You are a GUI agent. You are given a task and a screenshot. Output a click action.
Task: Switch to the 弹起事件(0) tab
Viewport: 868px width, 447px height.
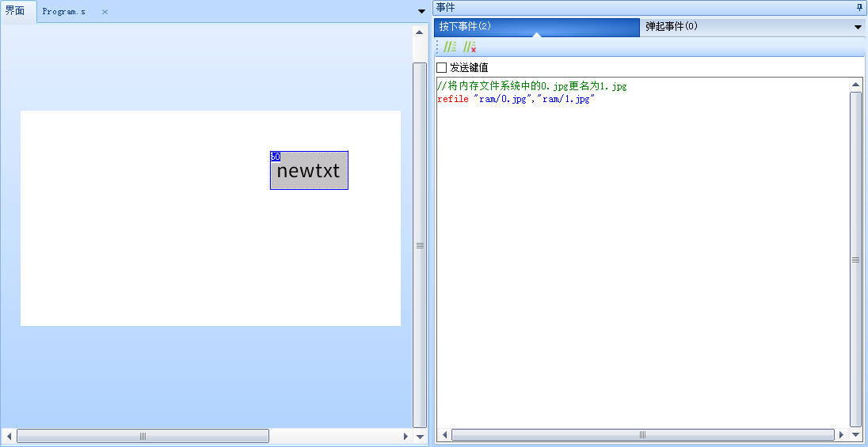pos(672,27)
